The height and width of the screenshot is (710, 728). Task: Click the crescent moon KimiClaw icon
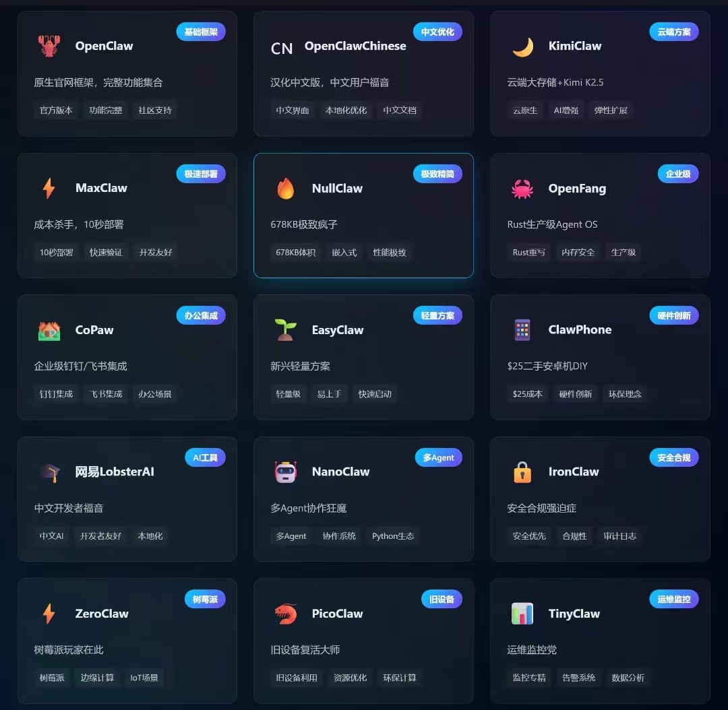coord(523,46)
